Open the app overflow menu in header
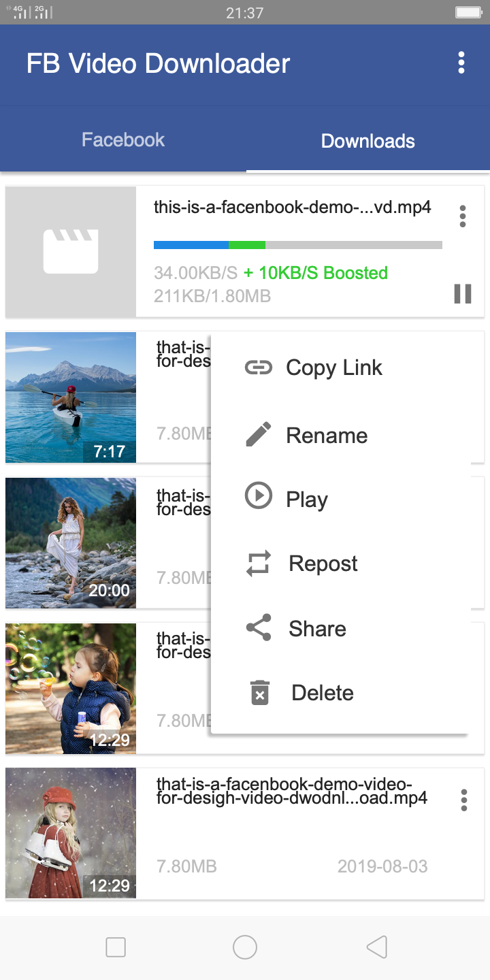Image resolution: width=490 pixels, height=980 pixels. [x=461, y=63]
